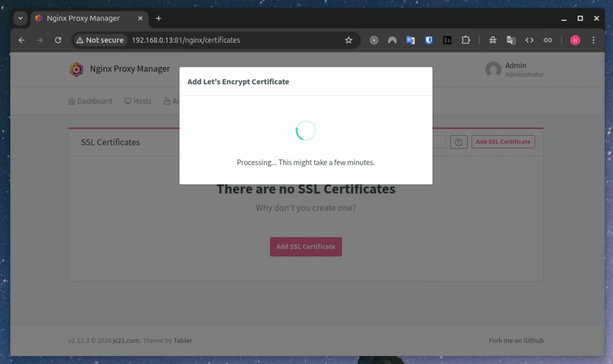Close the browser window
The image size is (613, 364).
pos(596,18)
